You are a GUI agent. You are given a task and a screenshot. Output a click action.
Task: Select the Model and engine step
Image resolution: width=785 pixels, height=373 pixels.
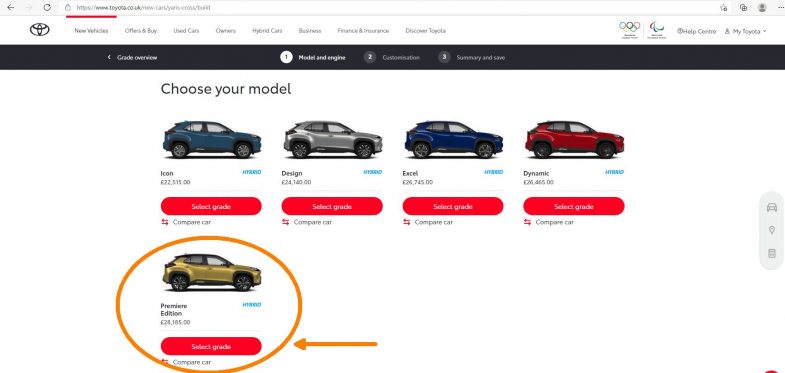[313, 57]
